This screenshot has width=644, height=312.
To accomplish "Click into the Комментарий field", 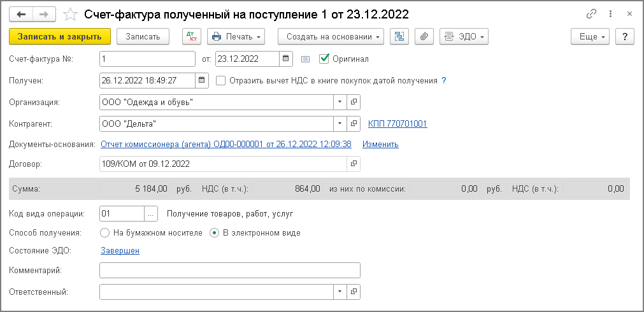I will [229, 271].
